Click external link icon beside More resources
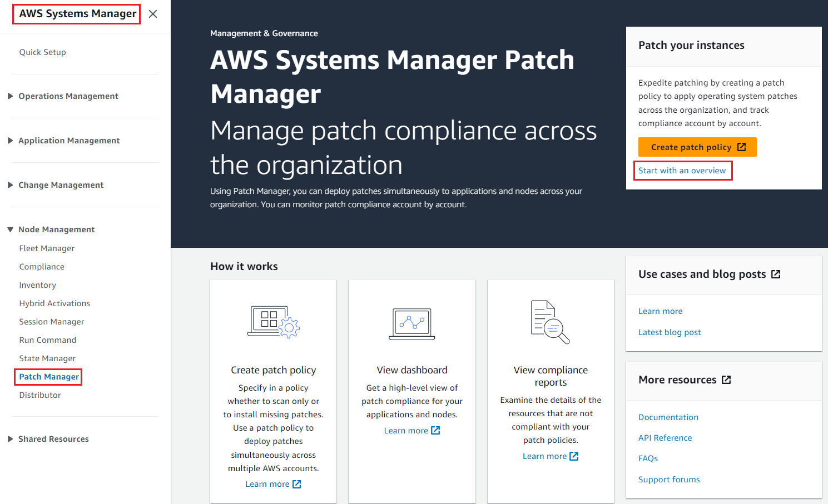This screenshot has width=828, height=504. tap(726, 380)
